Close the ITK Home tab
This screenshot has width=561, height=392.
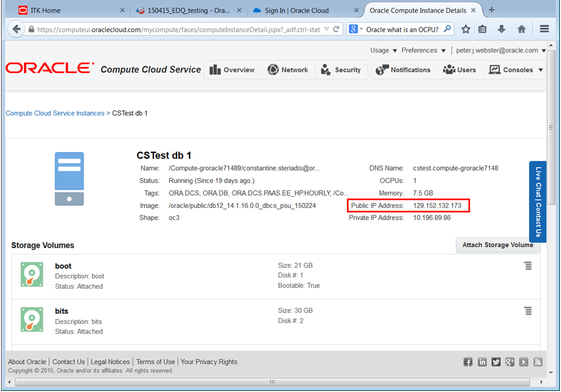click(122, 11)
